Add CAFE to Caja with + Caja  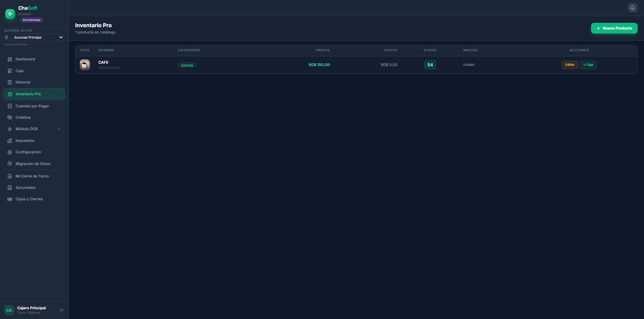click(588, 65)
